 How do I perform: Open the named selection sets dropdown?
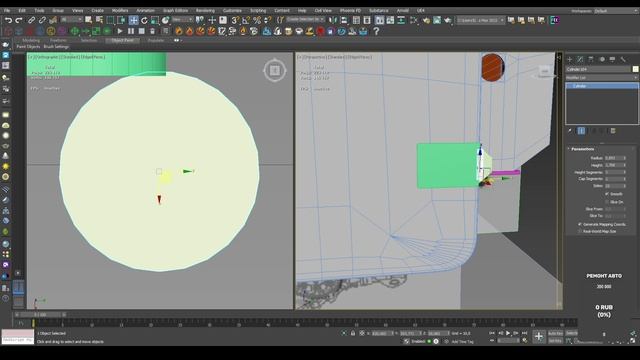tap(305, 20)
